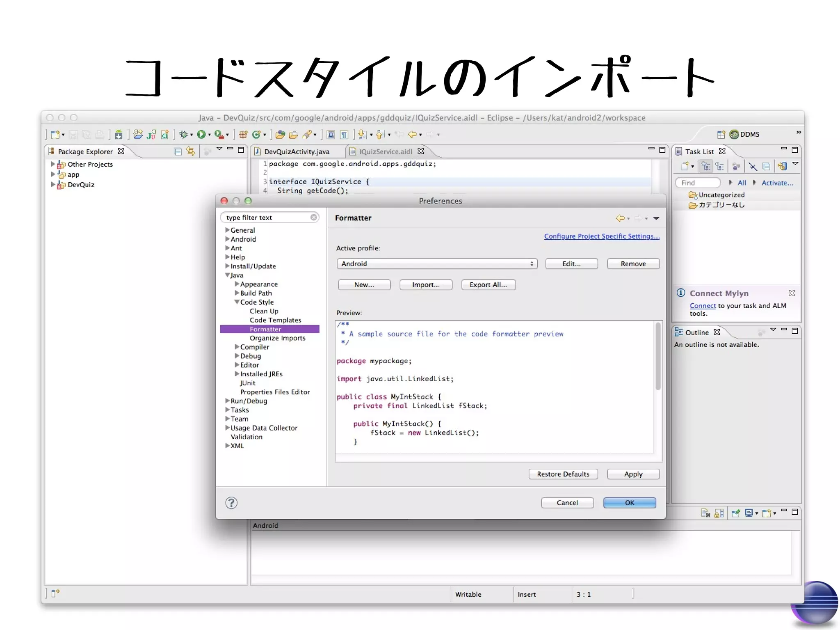
Task: Click the New file wizard icon in toolbar
Action: pyautogui.click(x=55, y=134)
